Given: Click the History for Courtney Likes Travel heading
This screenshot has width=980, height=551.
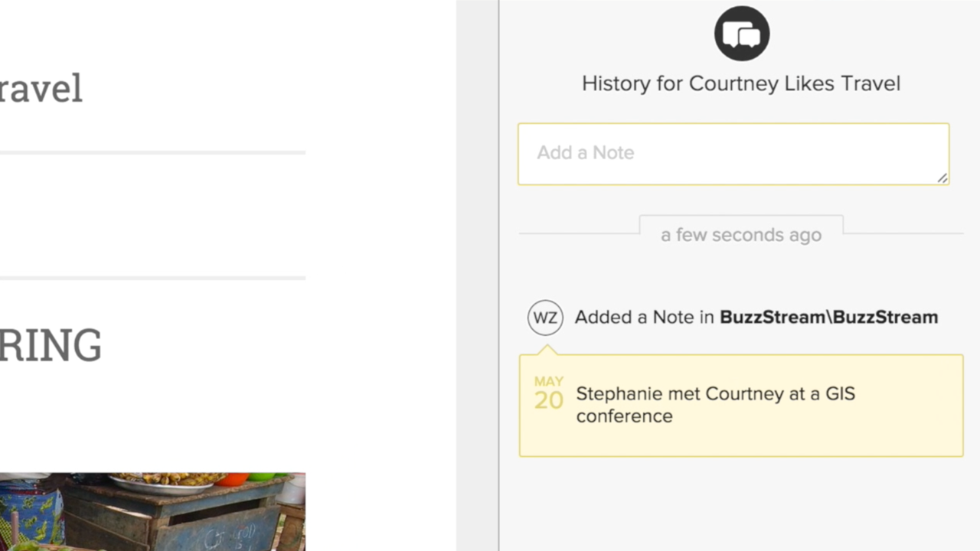Looking at the screenshot, I should click(740, 83).
